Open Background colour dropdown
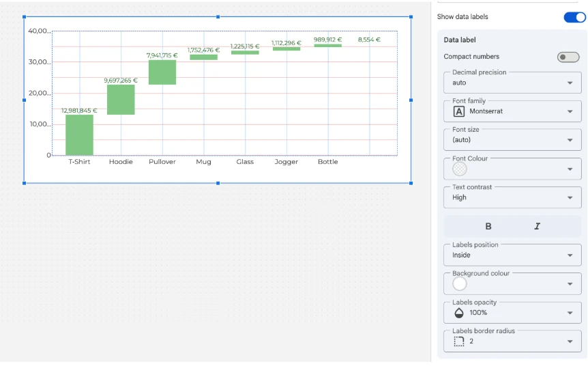This screenshot has height=366, width=588. 512,284
